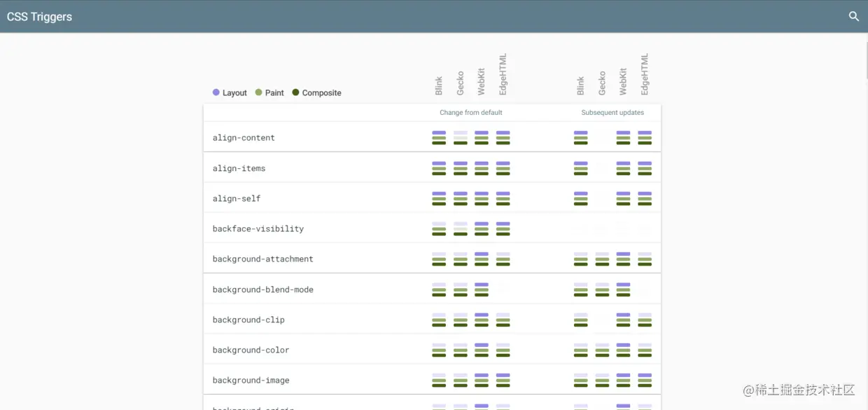The width and height of the screenshot is (868, 410).
Task: Expand the align-self row
Action: click(237, 198)
